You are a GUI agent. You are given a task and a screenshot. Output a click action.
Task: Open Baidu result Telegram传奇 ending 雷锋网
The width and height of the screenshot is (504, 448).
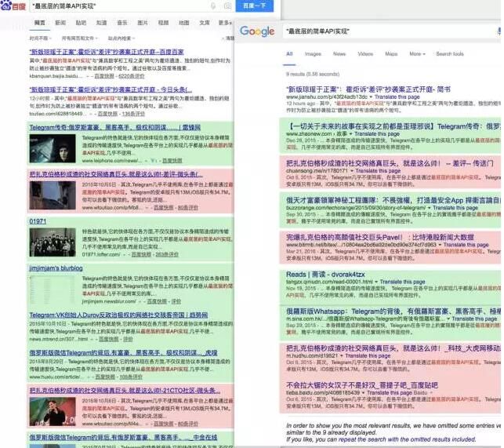coord(115,127)
